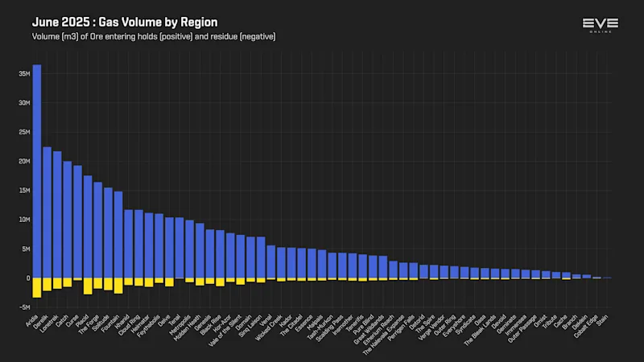Image resolution: width=644 pixels, height=362 pixels.
Task: Click the 'Pure Blind' x-axis label
Action: click(x=363, y=326)
